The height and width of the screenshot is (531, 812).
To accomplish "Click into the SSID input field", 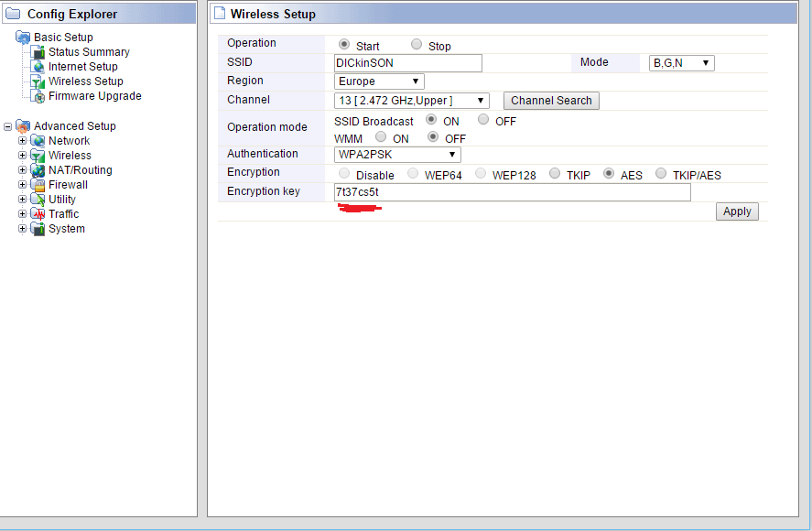I will 408,63.
